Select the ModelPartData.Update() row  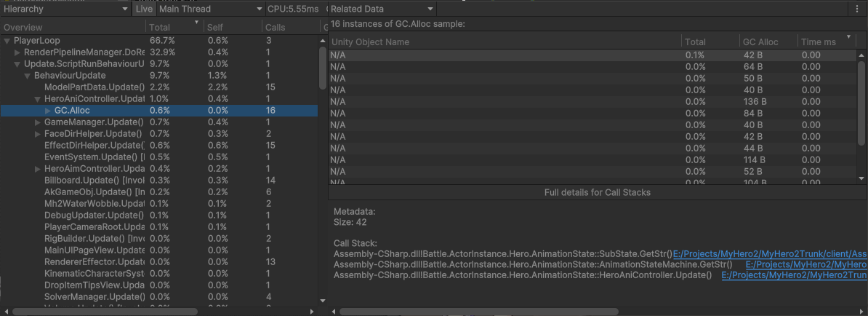point(95,87)
